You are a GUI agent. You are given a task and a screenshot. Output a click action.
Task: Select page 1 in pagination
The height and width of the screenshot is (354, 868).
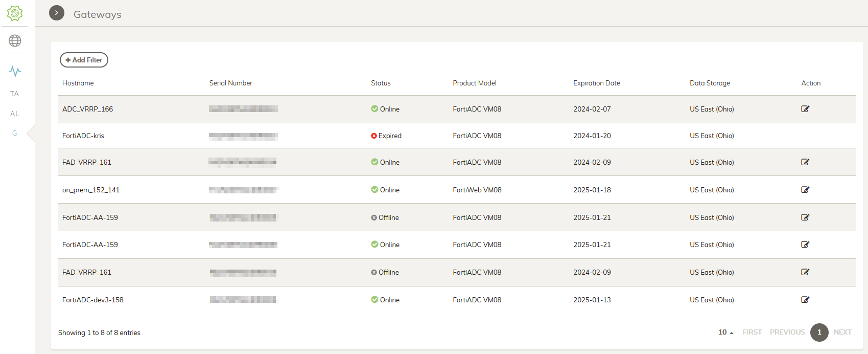click(819, 332)
